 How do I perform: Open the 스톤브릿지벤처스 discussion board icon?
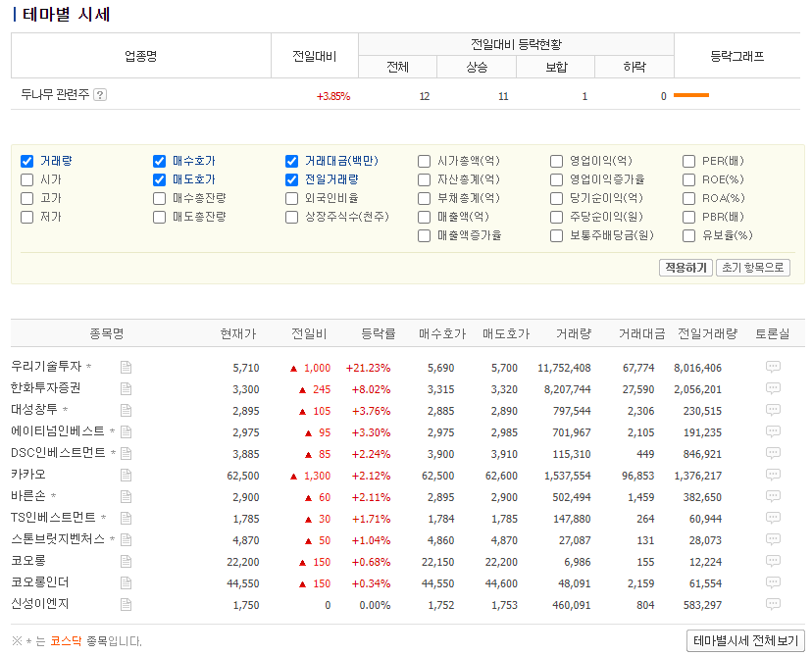[x=773, y=539]
